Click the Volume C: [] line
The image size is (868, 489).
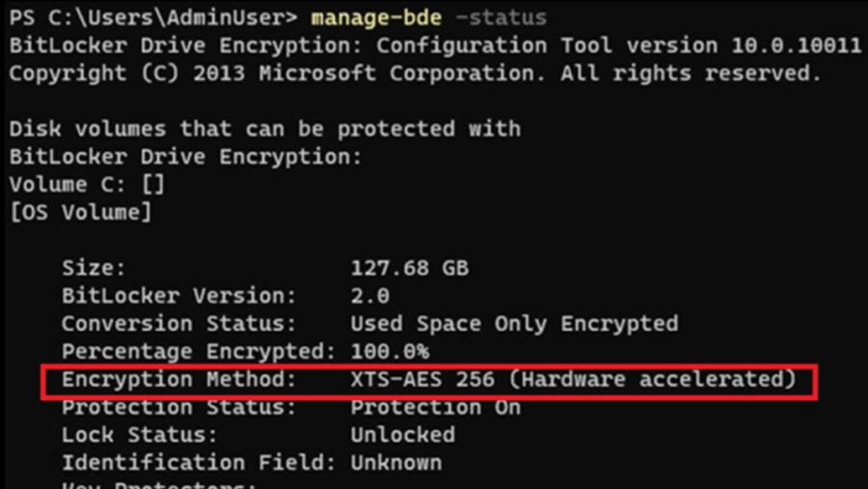pyautogui.click(x=87, y=185)
